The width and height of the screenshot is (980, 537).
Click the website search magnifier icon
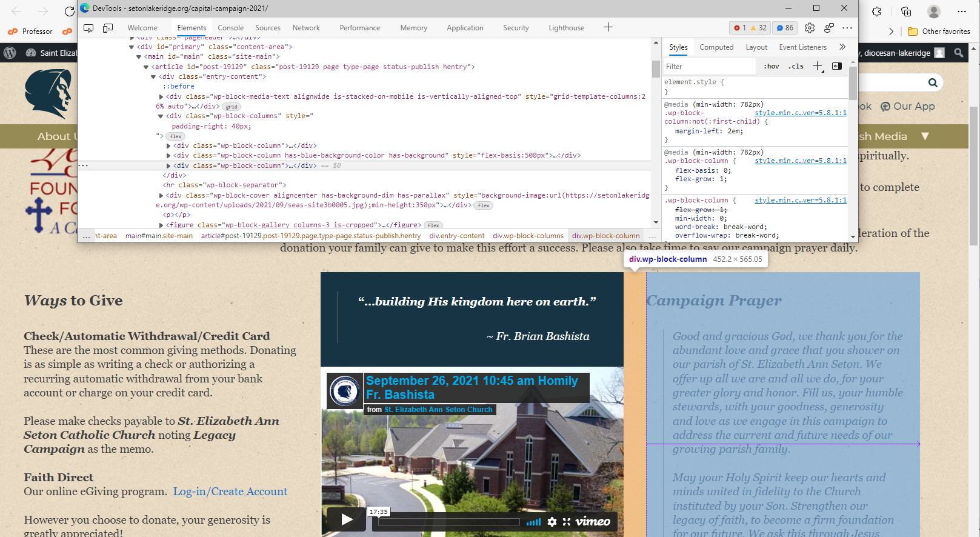click(x=933, y=83)
